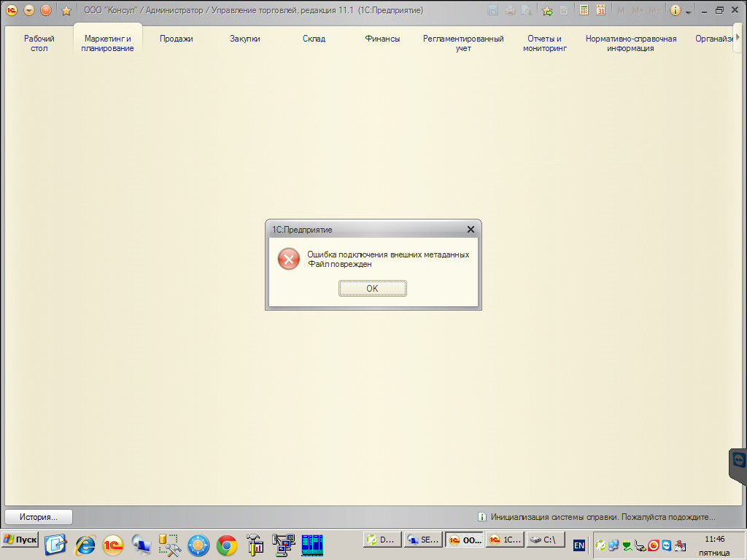Open the hammer tools icon in quick launch
Image resolution: width=747 pixels, height=560 pixels.
(255, 545)
